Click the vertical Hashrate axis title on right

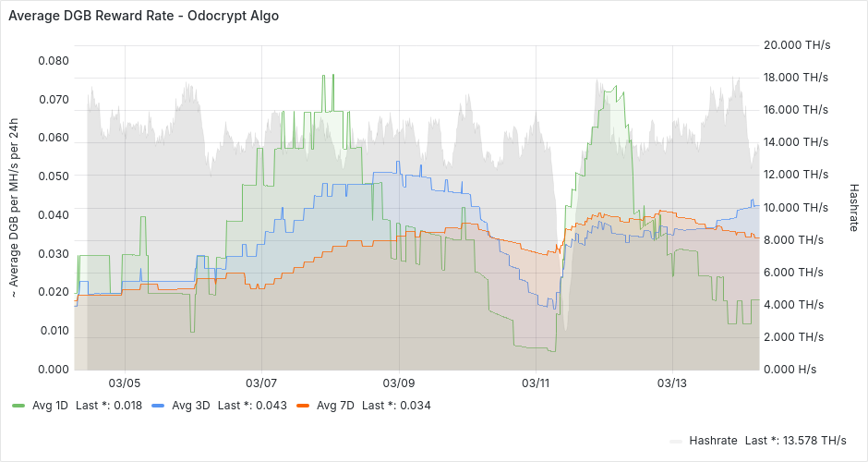tap(854, 205)
